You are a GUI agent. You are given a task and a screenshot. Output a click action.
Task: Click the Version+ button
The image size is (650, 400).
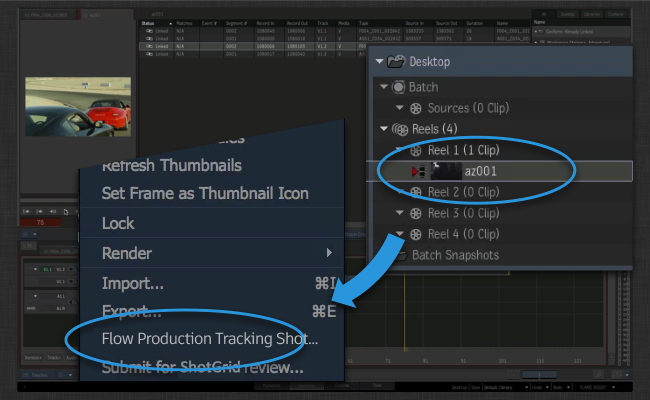tap(32, 357)
